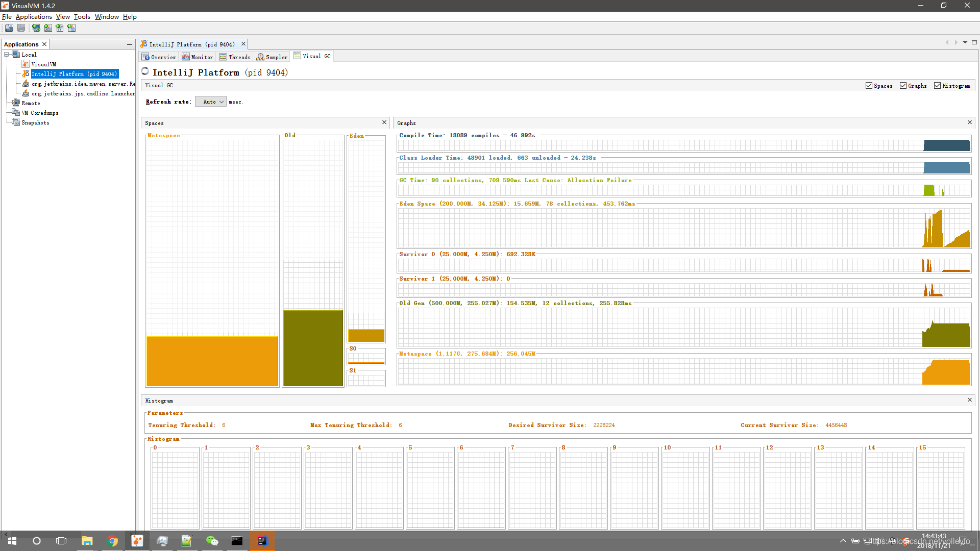Viewport: 980px width, 551px height.
Task: Click the Load Snapshot toolbar icon
Action: coord(9,28)
